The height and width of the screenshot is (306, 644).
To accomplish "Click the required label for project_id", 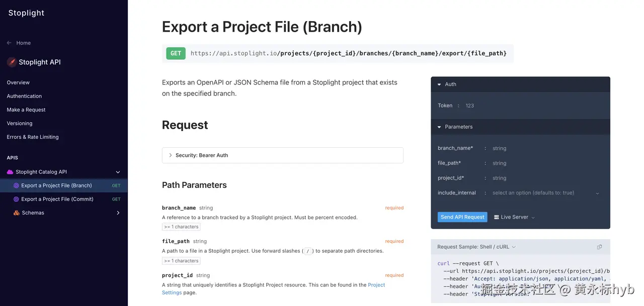I will (x=394, y=275).
